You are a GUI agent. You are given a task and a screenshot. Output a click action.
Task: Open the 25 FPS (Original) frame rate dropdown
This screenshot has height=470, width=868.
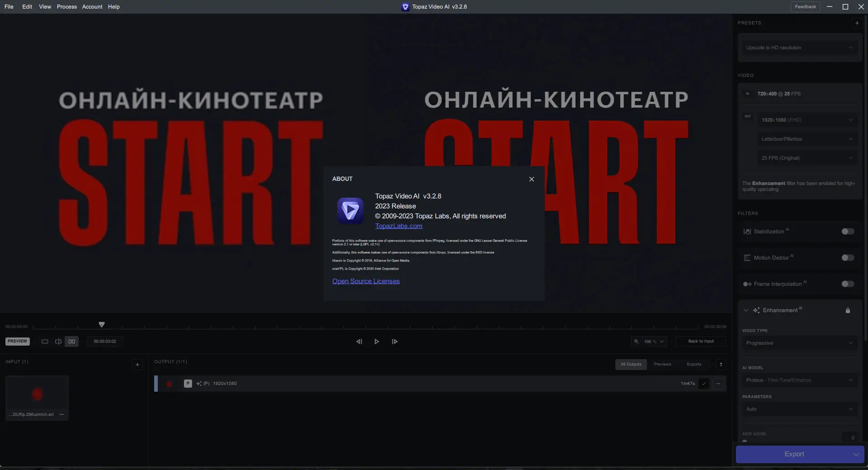(807, 158)
